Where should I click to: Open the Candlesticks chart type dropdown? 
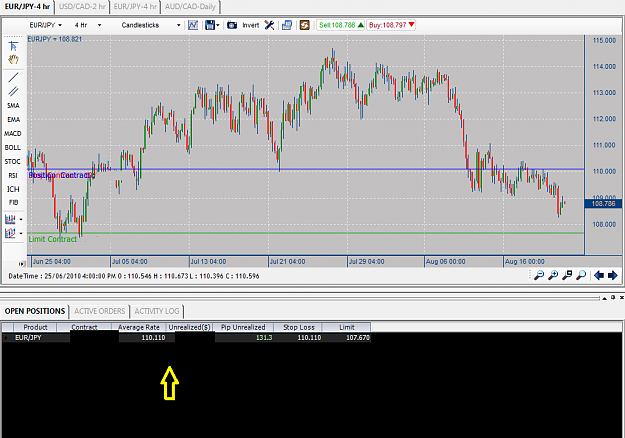point(151,25)
